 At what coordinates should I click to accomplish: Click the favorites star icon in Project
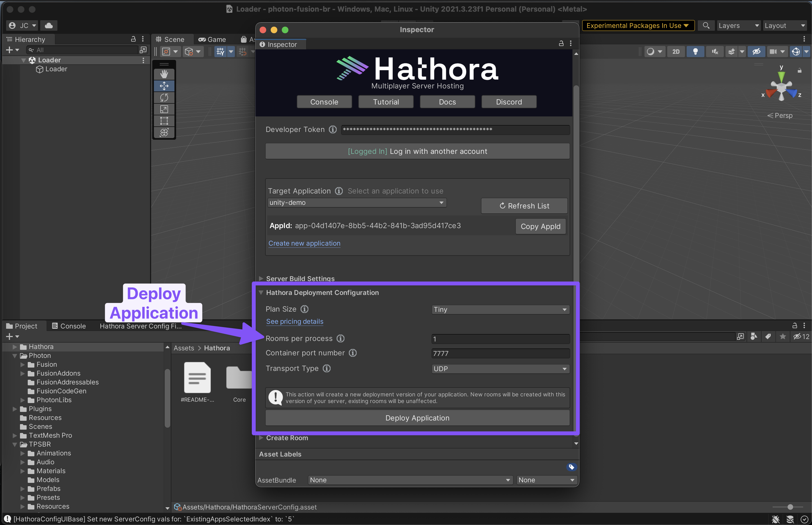pyautogui.click(x=783, y=337)
